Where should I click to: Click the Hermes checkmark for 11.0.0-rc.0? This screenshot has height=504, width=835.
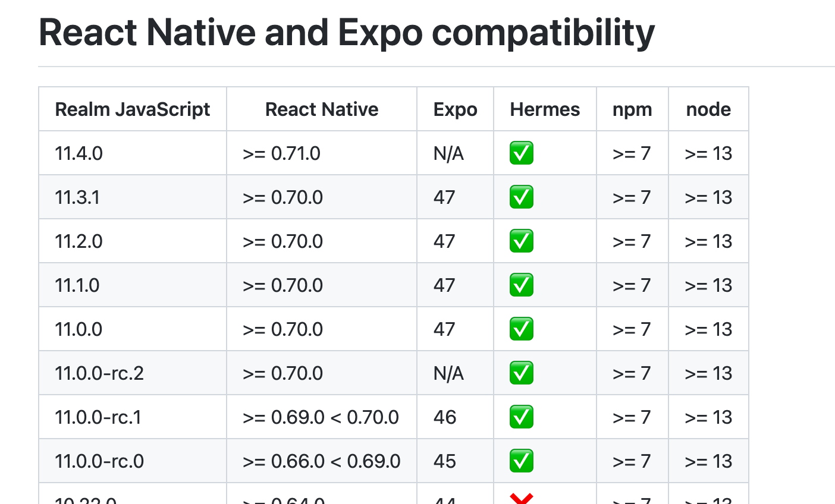(x=522, y=461)
